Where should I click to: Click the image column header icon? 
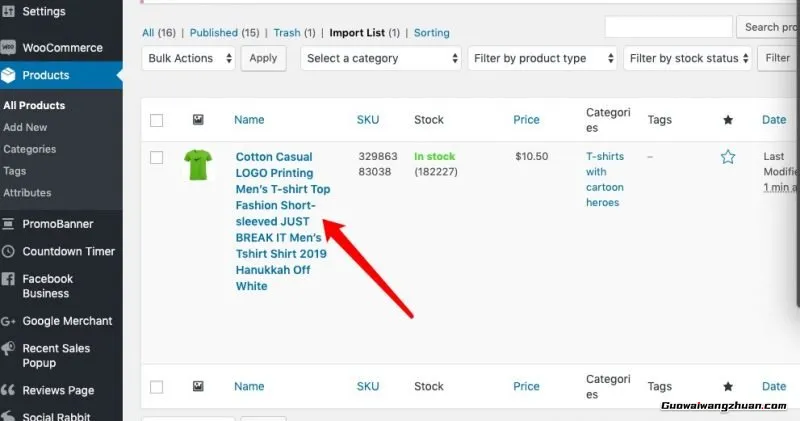tap(197, 120)
